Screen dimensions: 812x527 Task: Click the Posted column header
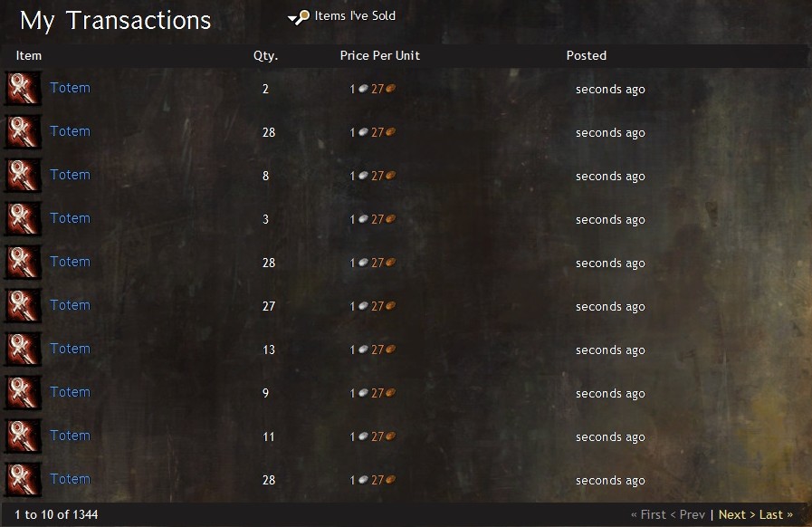point(587,55)
